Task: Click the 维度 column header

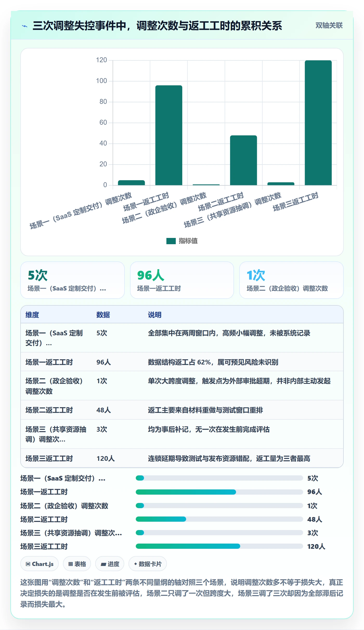Action: point(32,315)
